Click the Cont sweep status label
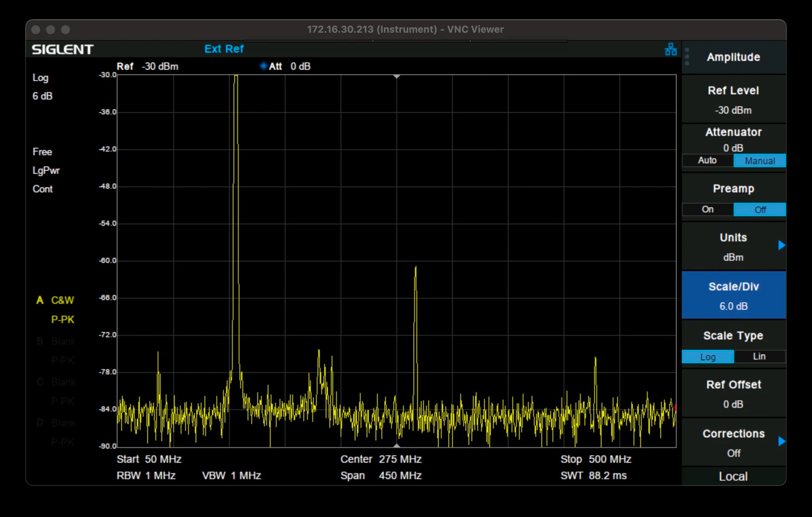 42,189
